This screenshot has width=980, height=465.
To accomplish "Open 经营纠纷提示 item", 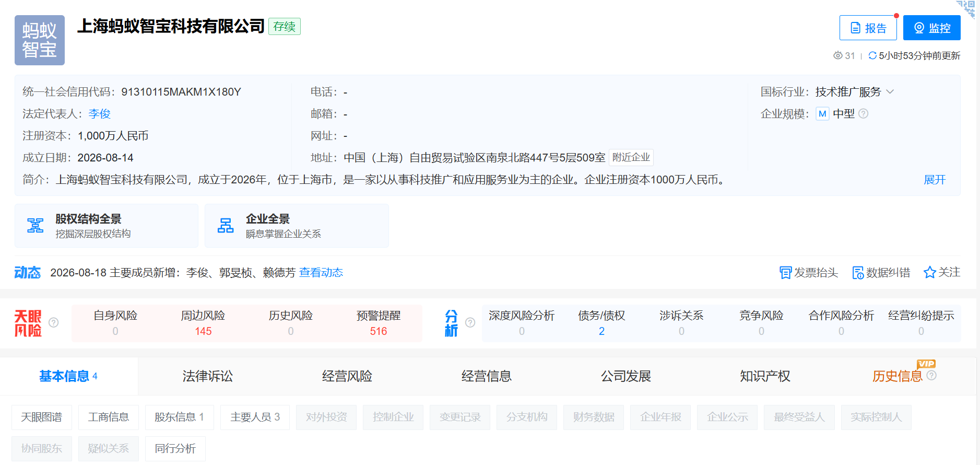I will 921,323.
